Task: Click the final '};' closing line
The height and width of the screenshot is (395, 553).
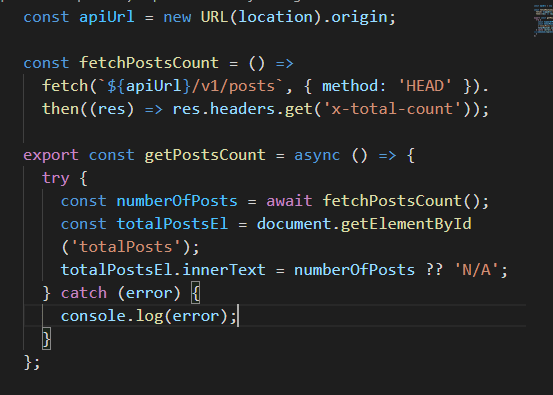Action: click(x=32, y=362)
